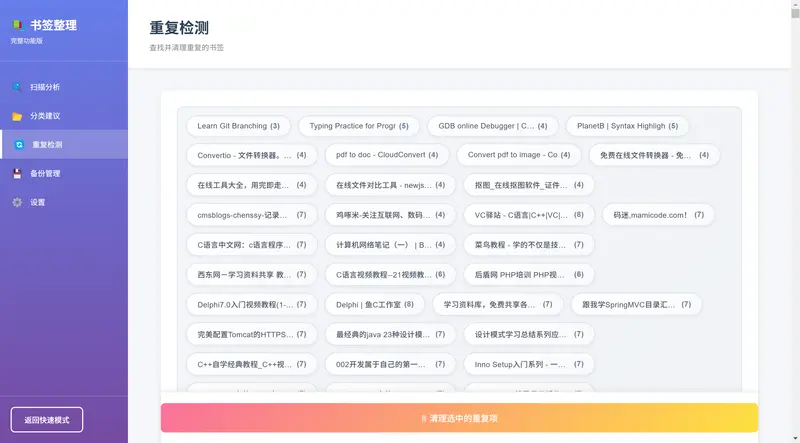Choose the 学习资料库 (7) chip

pos(498,305)
